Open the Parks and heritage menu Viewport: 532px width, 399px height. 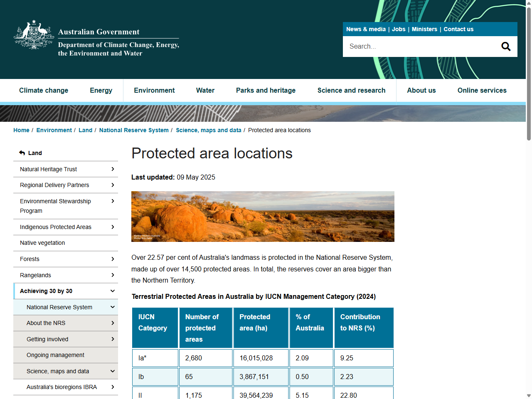pyautogui.click(x=266, y=90)
